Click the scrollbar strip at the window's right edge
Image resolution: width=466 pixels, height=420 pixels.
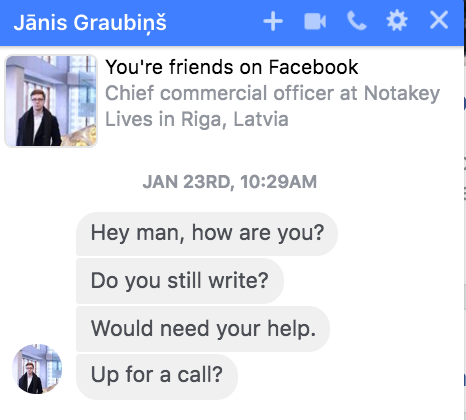point(465,233)
